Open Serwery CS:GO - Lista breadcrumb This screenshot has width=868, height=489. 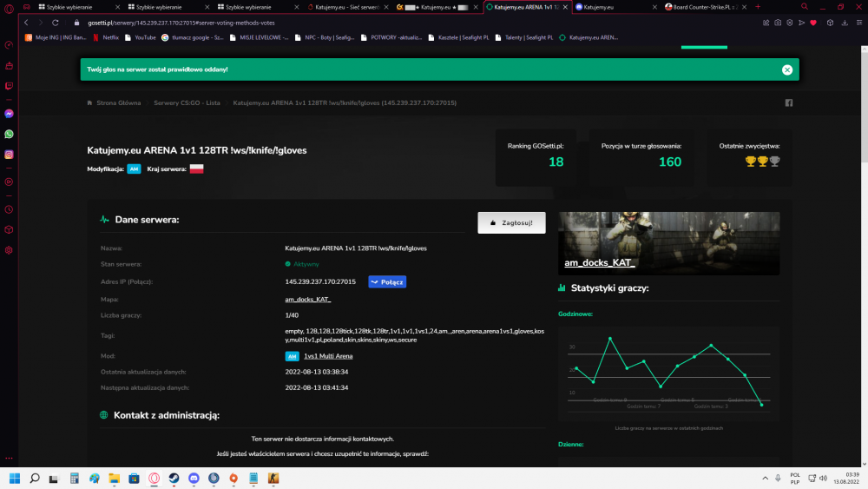tap(187, 103)
